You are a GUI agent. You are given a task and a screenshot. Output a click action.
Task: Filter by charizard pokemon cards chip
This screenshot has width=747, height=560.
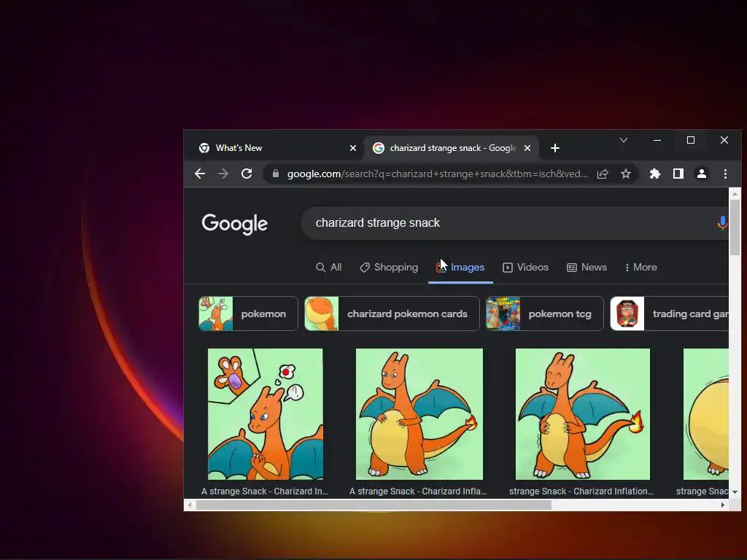392,314
